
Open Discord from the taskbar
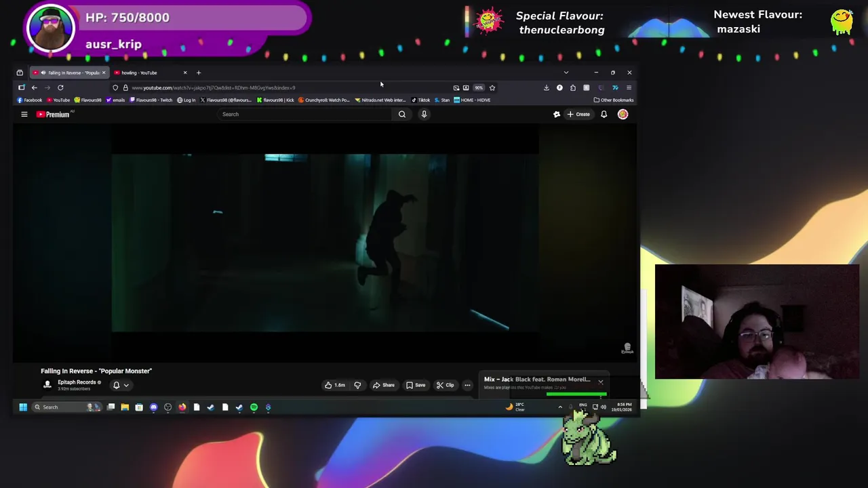click(x=153, y=407)
